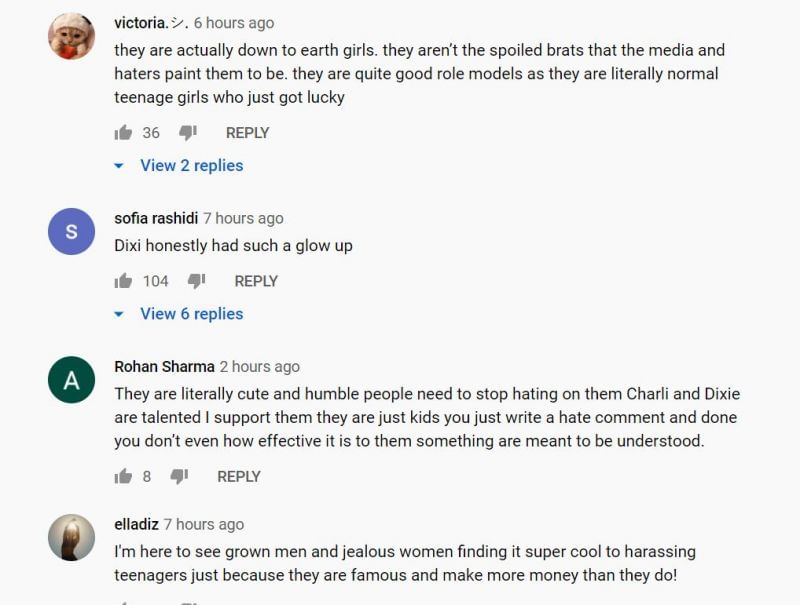Open elladiz's profile avatar
The height and width of the screenshot is (605, 800).
pos(72,537)
